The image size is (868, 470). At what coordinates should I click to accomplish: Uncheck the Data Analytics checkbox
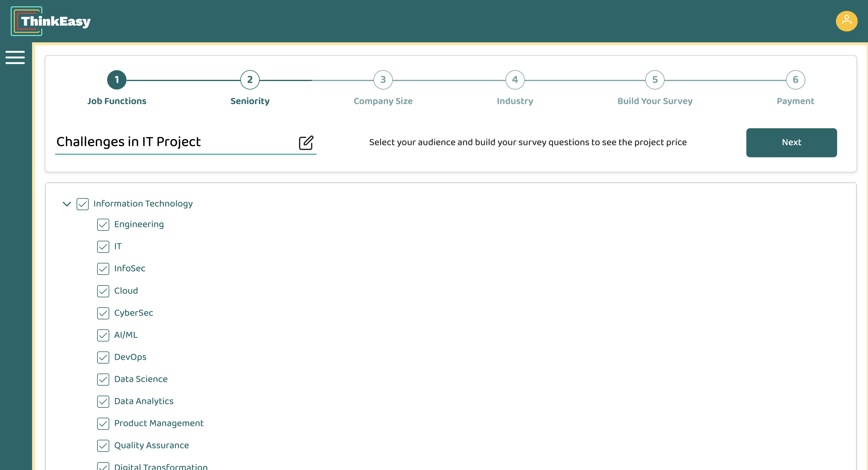tap(103, 401)
